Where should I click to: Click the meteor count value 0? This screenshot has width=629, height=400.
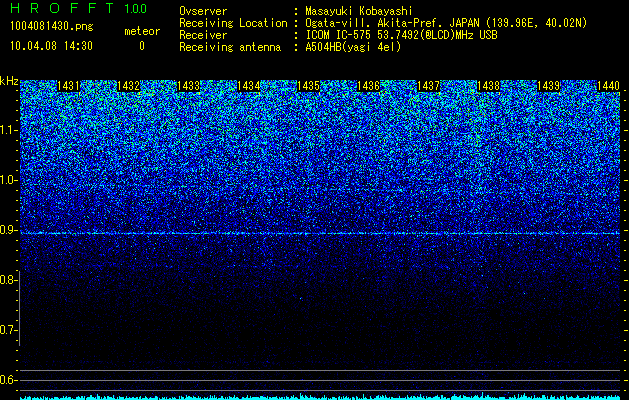tap(142, 46)
